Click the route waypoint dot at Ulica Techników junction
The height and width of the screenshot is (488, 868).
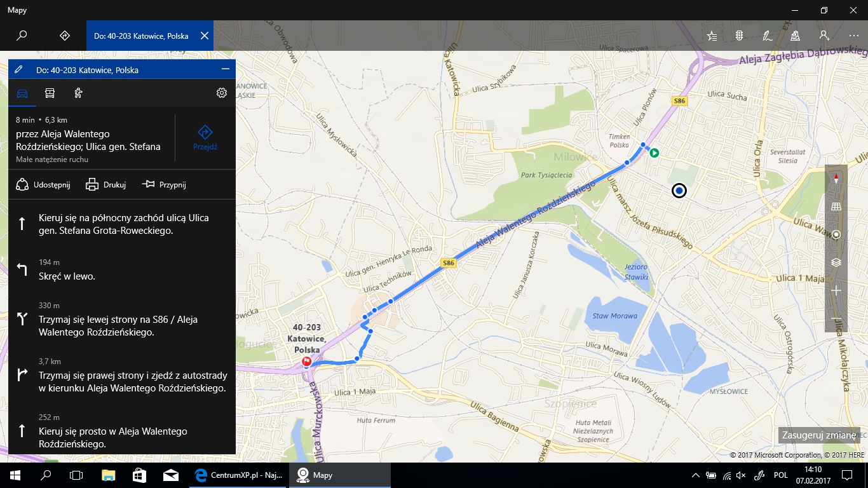390,301
